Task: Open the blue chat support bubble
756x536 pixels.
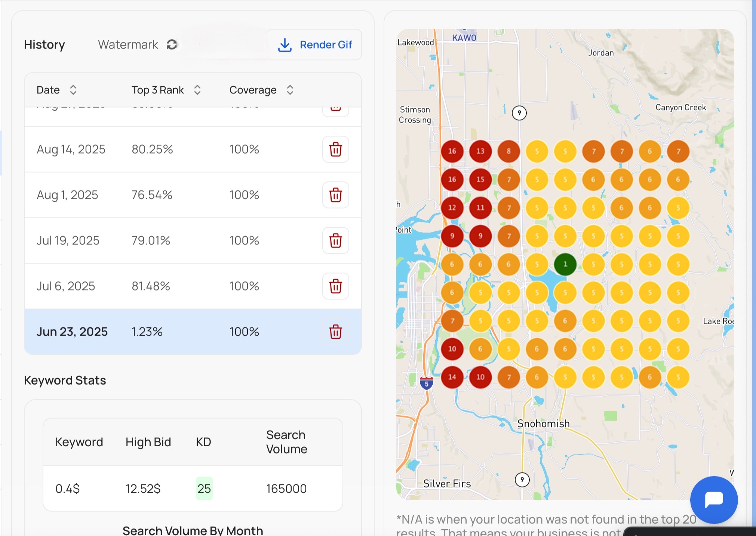Action: [x=713, y=500]
